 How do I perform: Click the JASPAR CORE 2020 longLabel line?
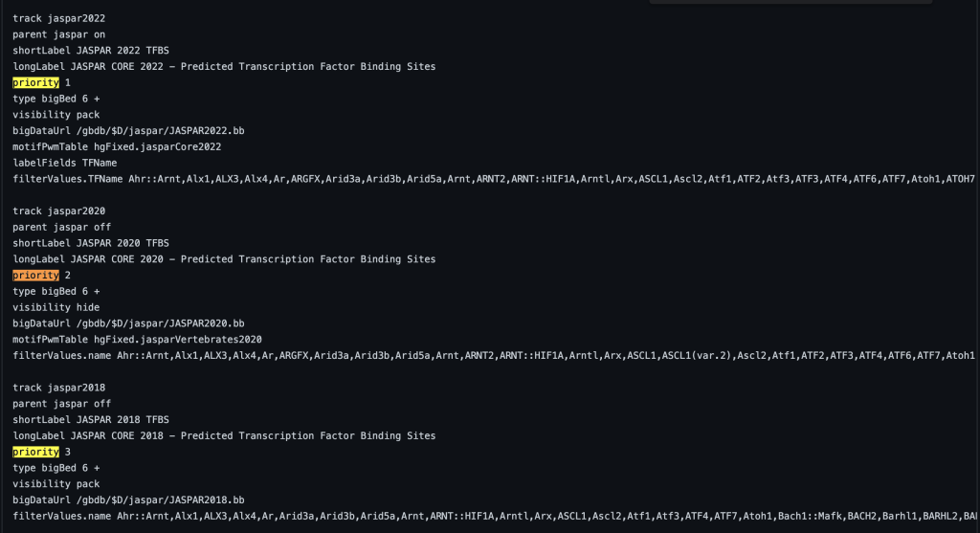[224, 258]
